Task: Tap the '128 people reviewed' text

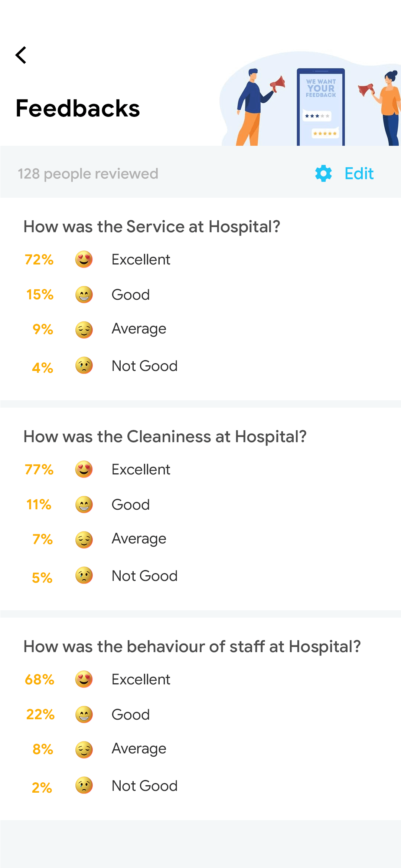Action: 88,174
